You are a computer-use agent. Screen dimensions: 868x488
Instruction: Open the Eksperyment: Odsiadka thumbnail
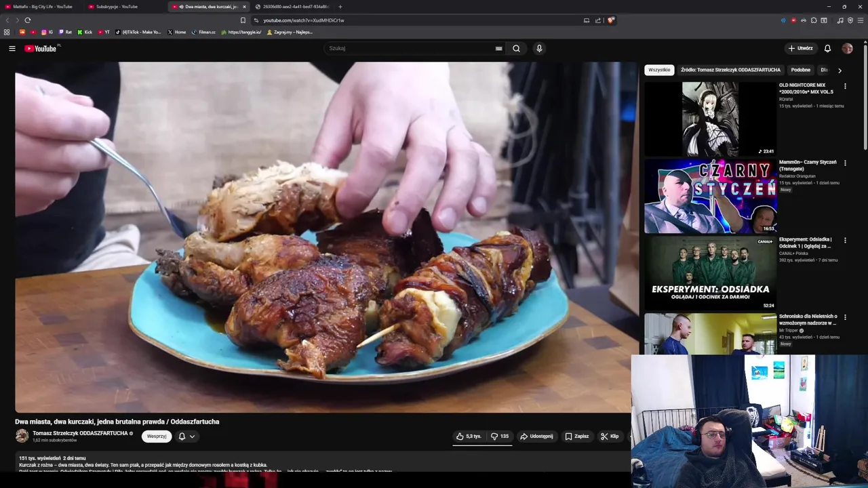[710, 273]
